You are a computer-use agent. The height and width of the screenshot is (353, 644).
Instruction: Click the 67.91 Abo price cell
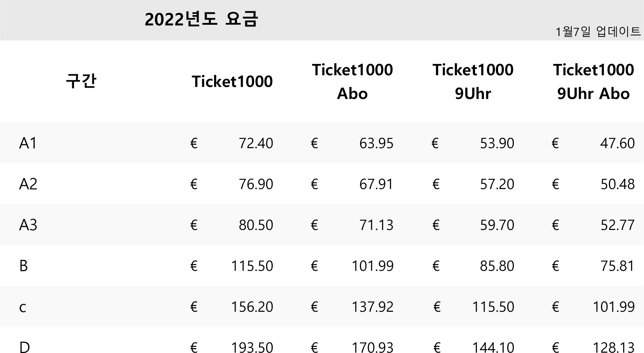click(x=376, y=184)
